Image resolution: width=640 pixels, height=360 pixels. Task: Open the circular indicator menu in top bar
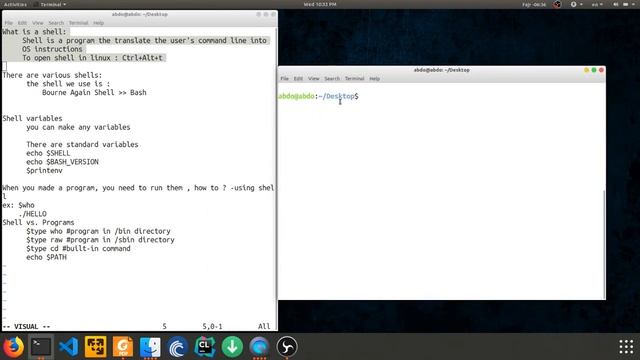[576, 4]
